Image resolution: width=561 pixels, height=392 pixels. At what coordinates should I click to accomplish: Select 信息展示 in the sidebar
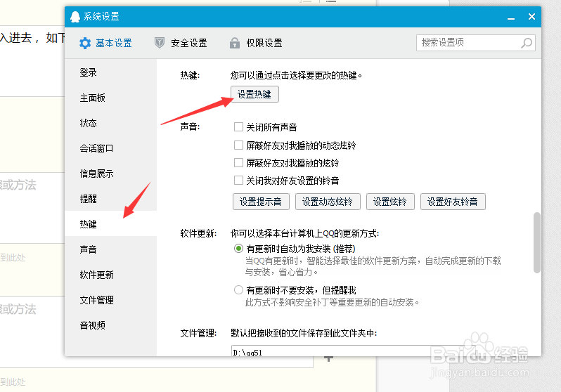pos(111,174)
